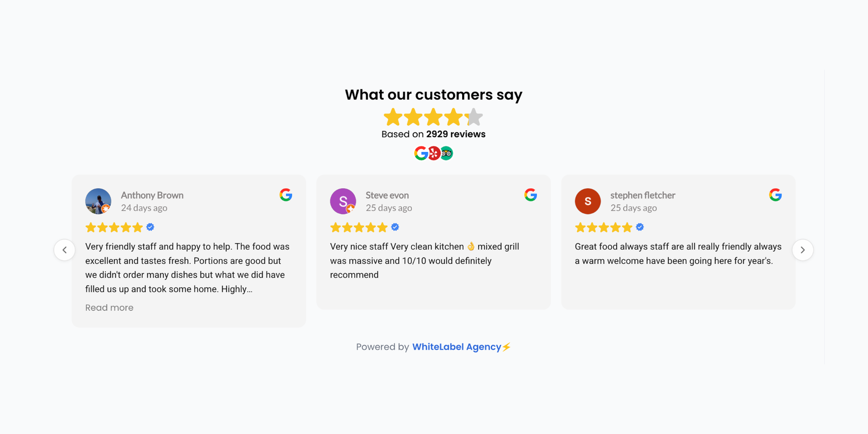Screen dimensions: 868x434
Task: Click the Tripadvisor icon under the review count
Action: [x=446, y=154]
